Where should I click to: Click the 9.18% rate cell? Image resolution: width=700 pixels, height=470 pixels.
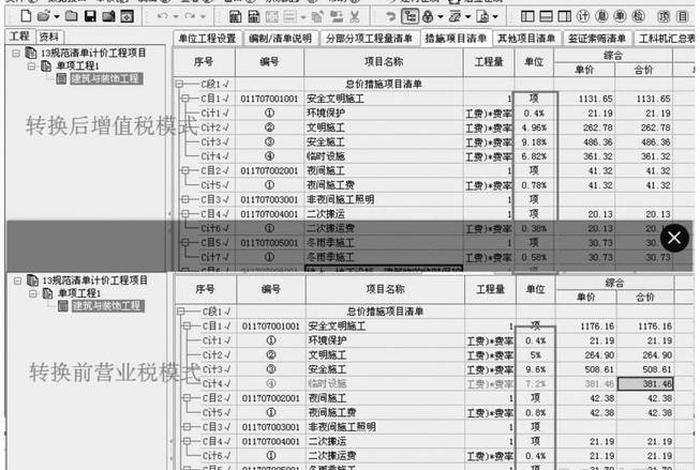click(534, 142)
